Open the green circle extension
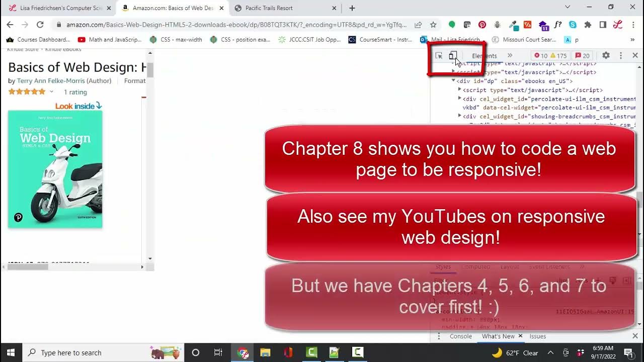Screen dimensions: 644x362 click(x=452, y=25)
